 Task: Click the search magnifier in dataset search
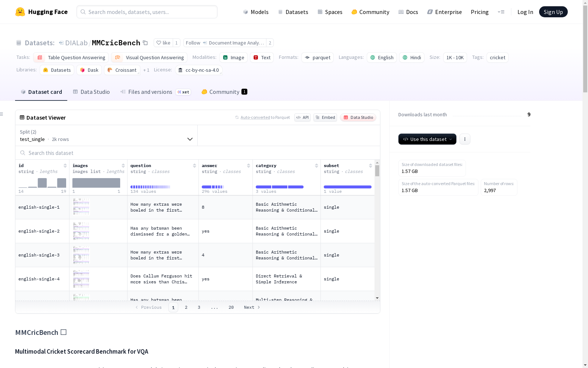coord(23,153)
